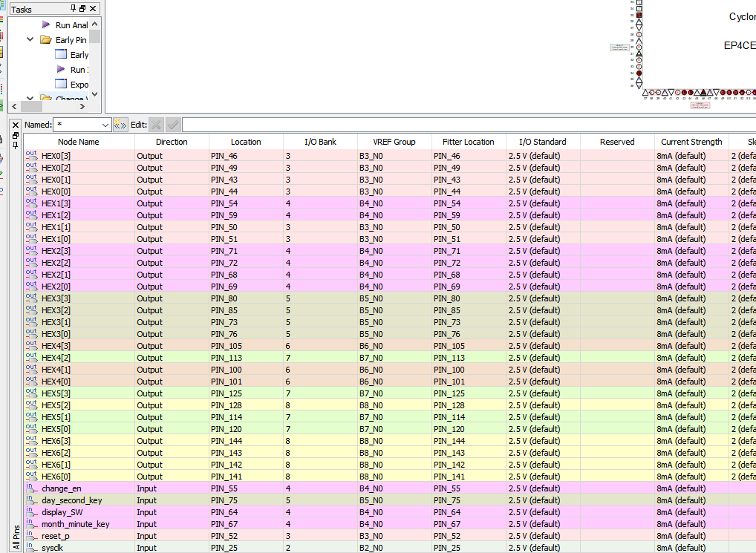Click the purple Run Analysis play icon
The height and width of the screenshot is (553, 756).
46,24
